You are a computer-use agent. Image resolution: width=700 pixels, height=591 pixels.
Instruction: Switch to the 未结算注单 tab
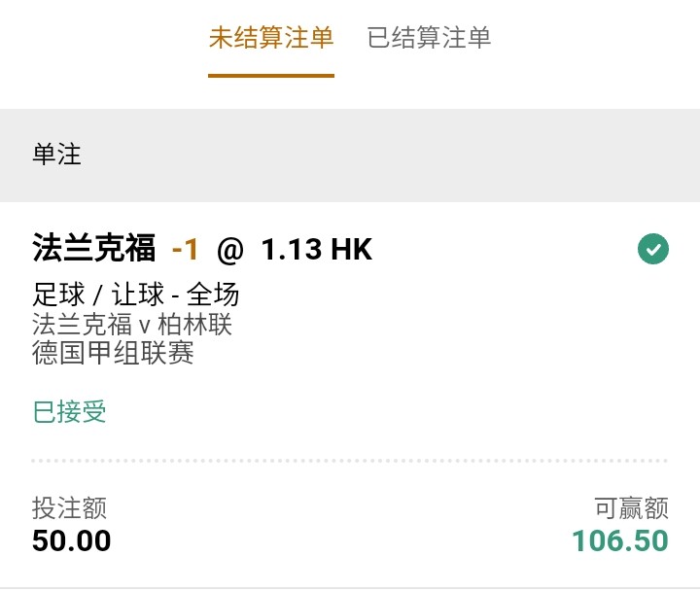coord(271,38)
